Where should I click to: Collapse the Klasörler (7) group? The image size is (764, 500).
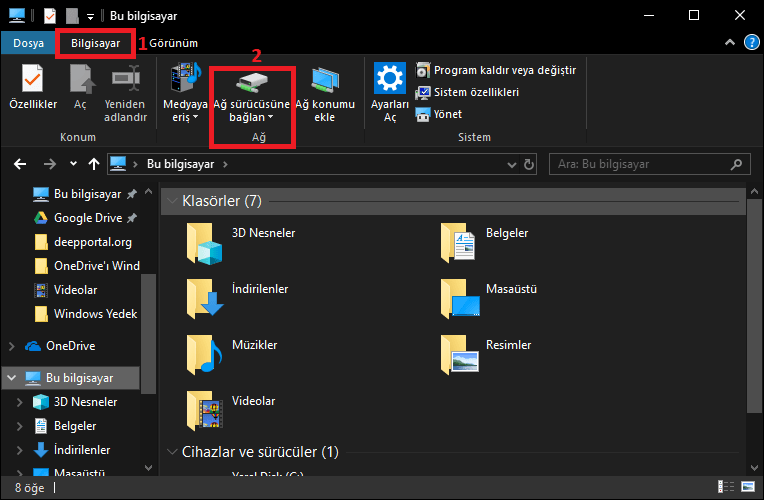click(172, 201)
